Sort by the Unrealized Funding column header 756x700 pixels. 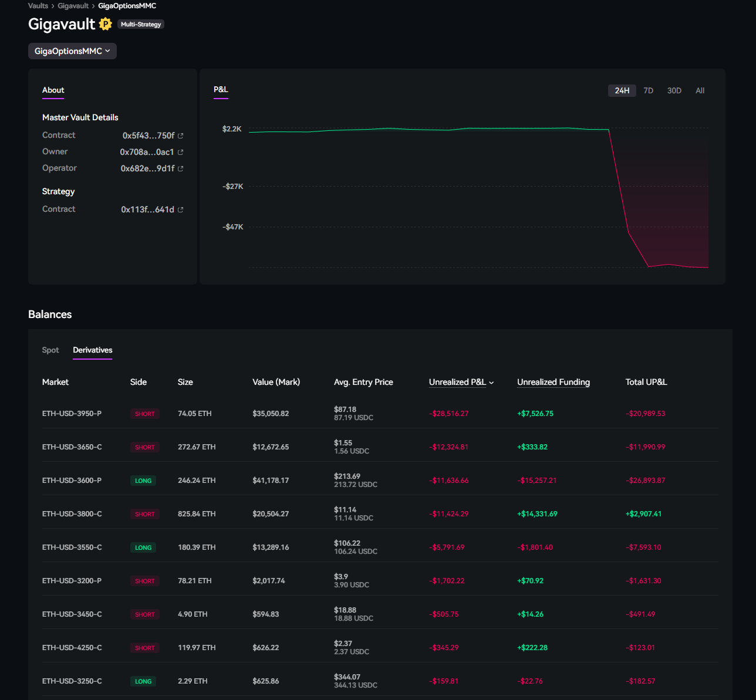553,382
